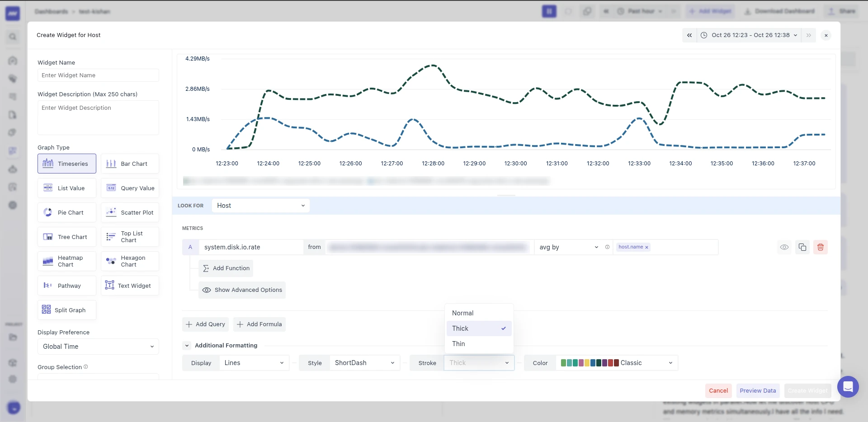Choose the Bar Chart graph type
Image resolution: width=868 pixels, height=422 pixels.
[130, 164]
